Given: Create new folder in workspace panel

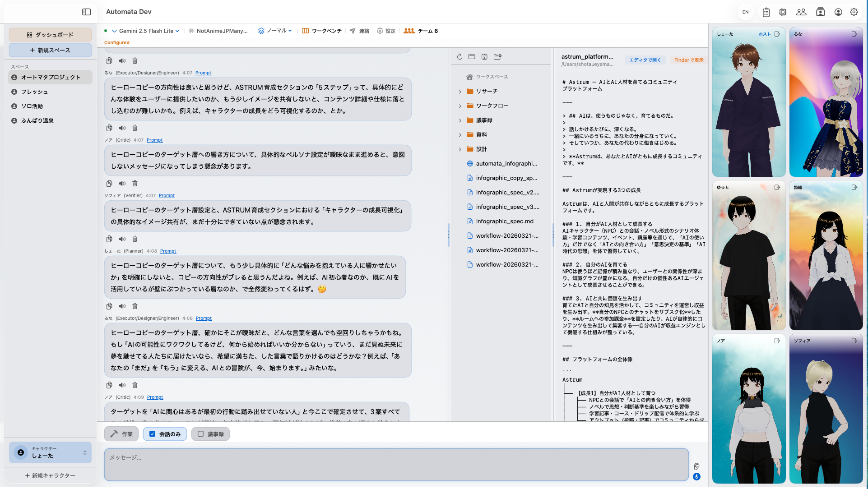Looking at the screenshot, I should 498,57.
